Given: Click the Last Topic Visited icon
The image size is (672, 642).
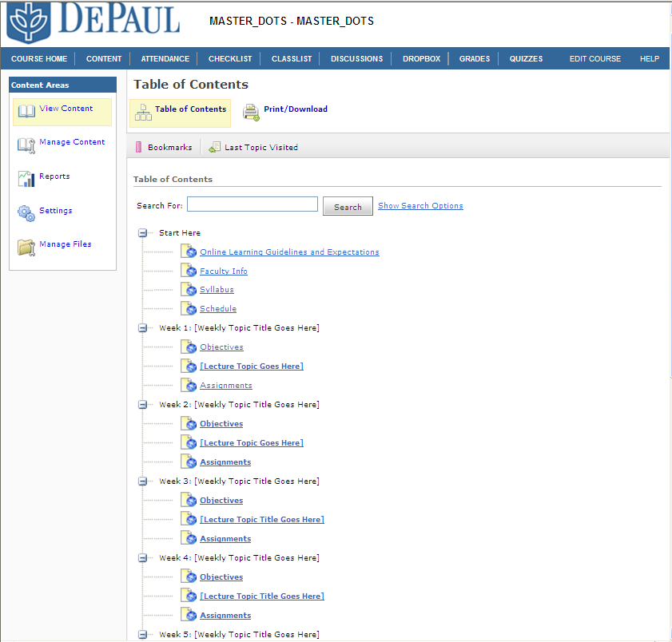Looking at the screenshot, I should (214, 148).
